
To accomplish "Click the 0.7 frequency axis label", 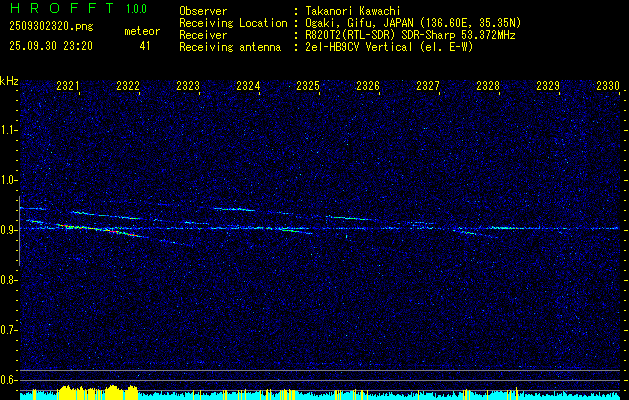I will [x=10, y=330].
